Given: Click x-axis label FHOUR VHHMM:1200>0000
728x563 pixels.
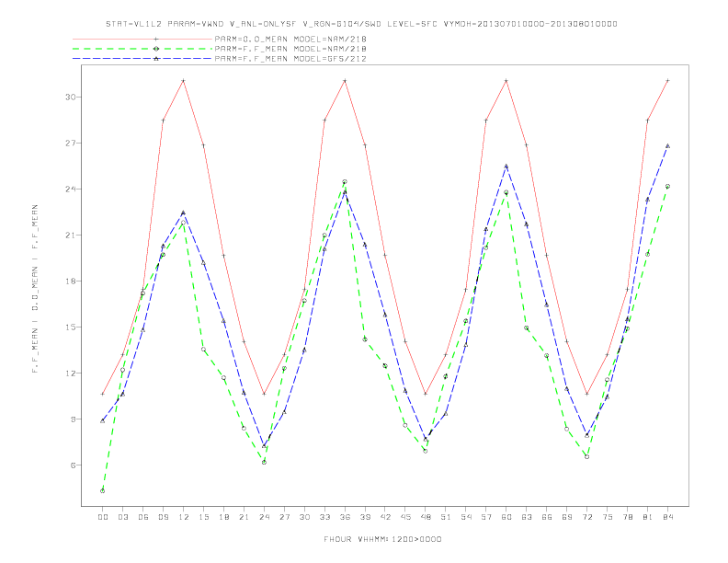Looking at the screenshot, I should 382,539.
